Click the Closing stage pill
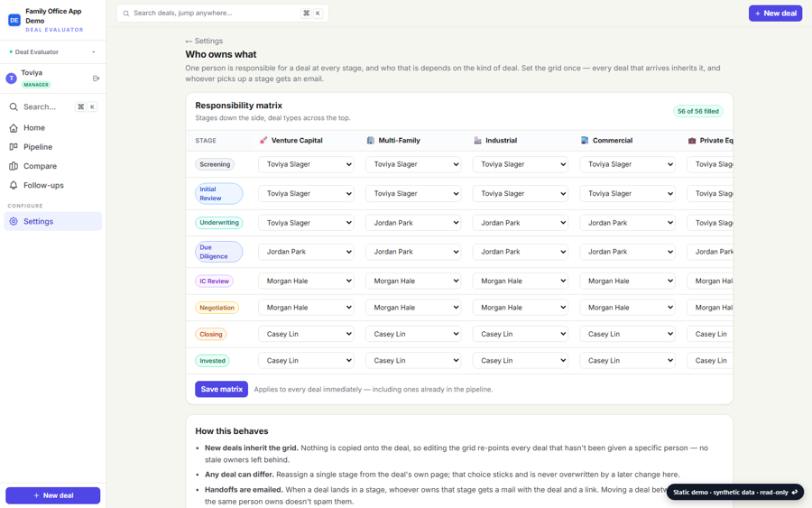812x508 pixels. [211, 334]
